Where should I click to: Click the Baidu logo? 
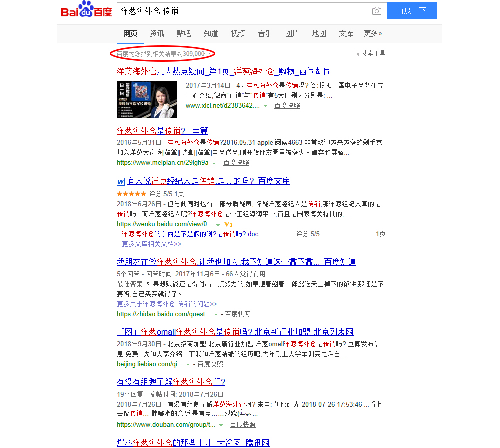[86, 10]
